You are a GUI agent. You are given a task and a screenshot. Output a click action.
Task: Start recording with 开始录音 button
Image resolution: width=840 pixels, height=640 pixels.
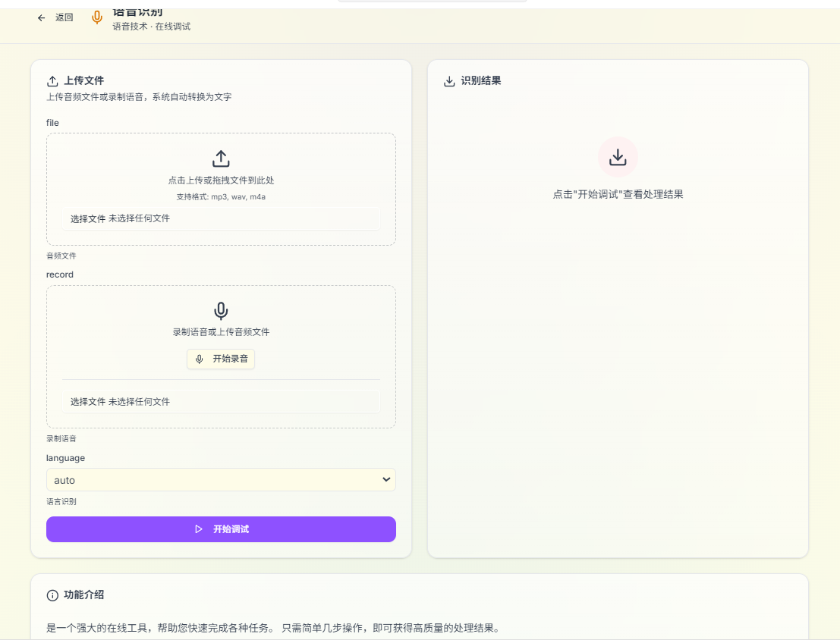click(221, 359)
